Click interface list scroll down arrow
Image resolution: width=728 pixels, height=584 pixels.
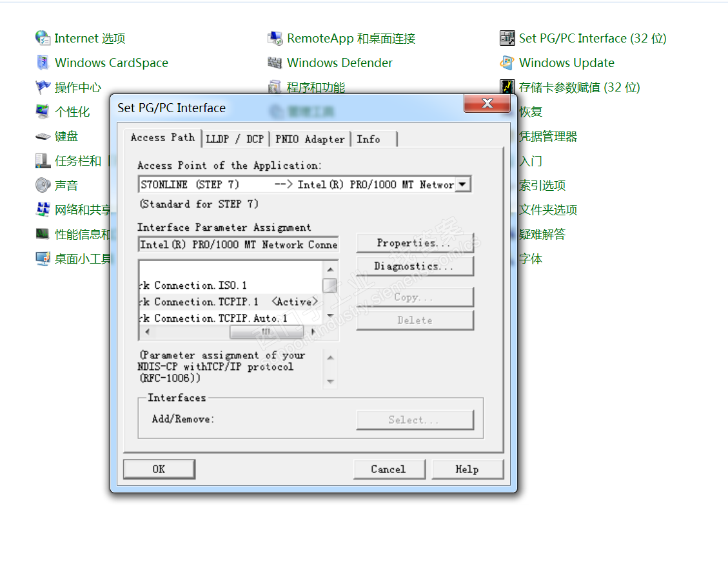click(x=330, y=316)
